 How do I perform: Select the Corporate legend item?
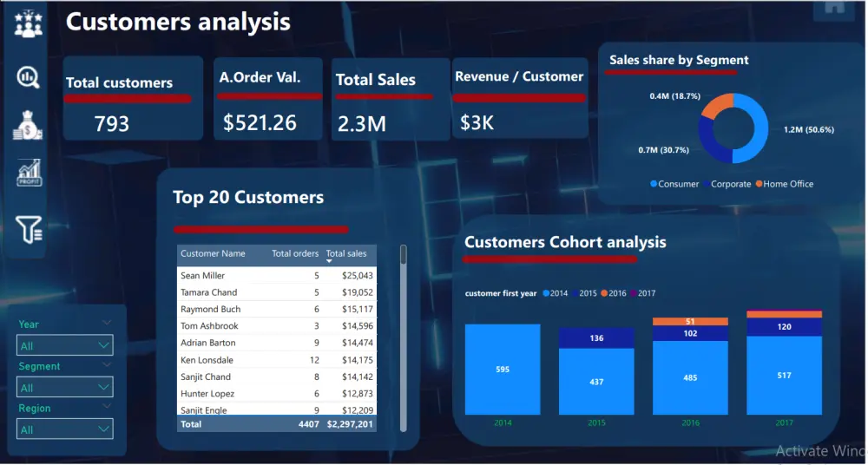727,184
